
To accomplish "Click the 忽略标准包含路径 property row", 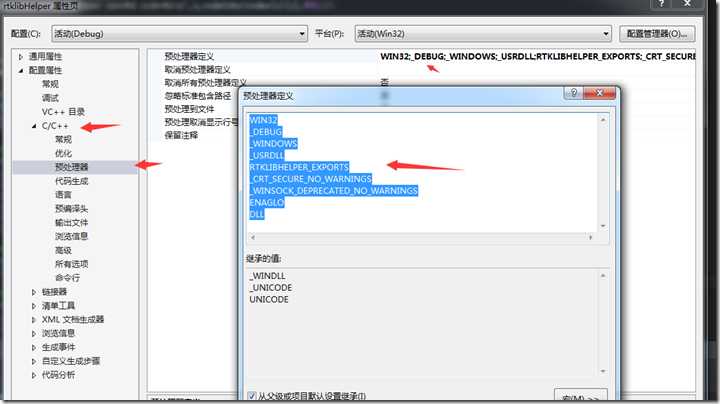I will (198, 95).
